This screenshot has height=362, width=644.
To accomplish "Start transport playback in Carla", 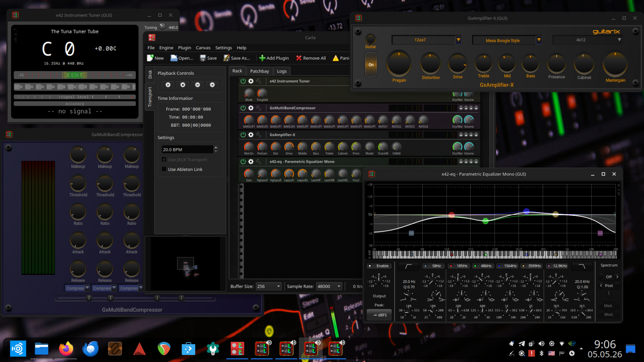I will 168,85.
